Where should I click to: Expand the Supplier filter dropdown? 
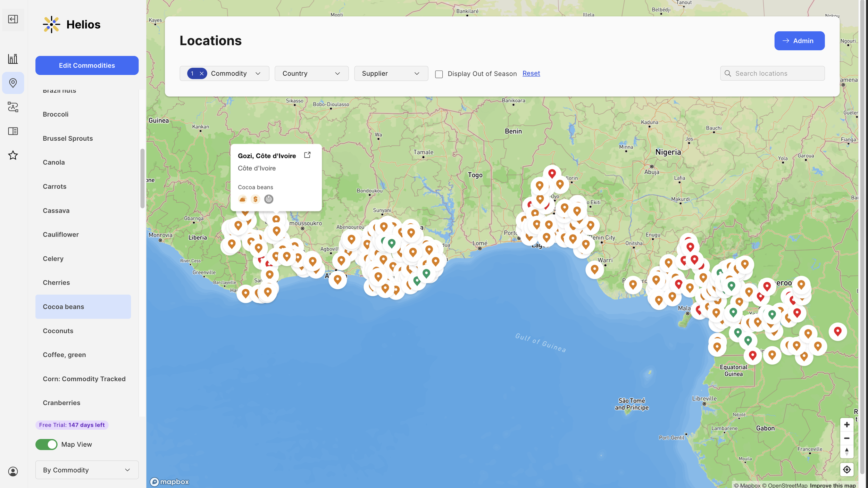tap(391, 74)
